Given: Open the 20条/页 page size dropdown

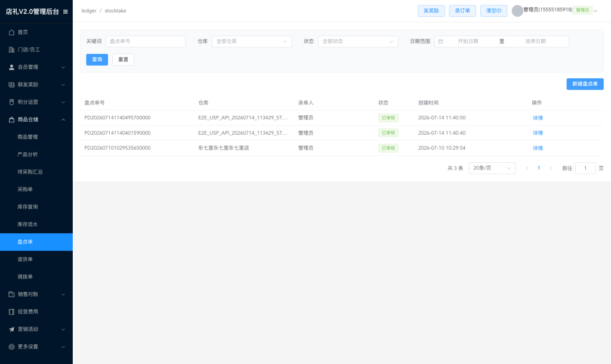Looking at the screenshot, I should point(492,168).
